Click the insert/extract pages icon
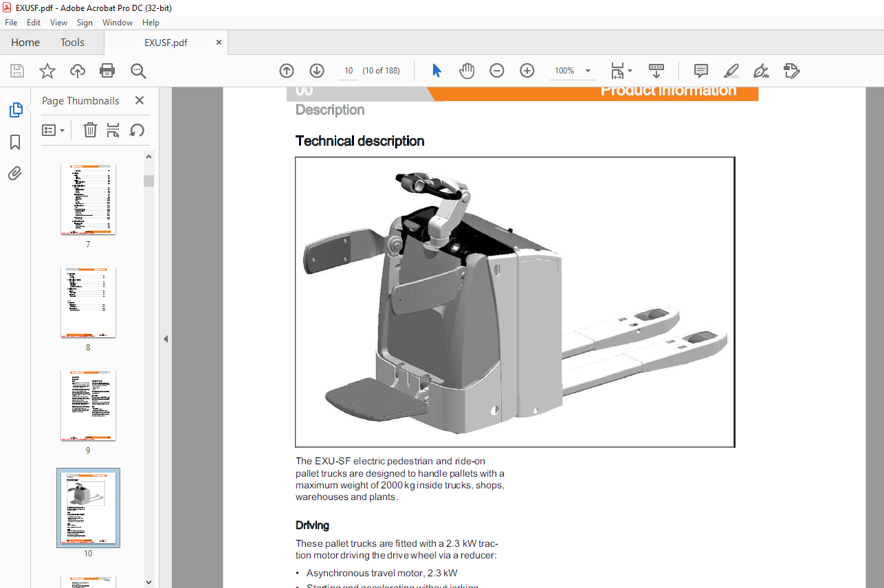 pos(113,130)
